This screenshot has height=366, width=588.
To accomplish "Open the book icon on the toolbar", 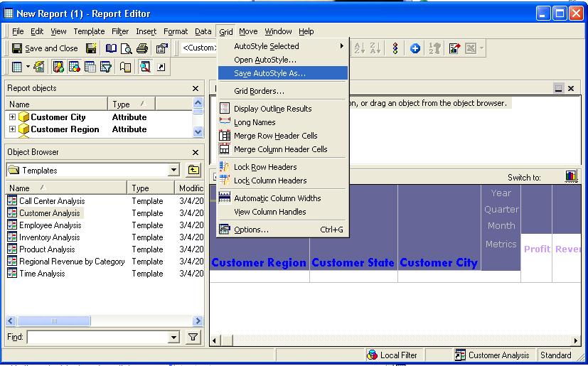I will click(111, 48).
